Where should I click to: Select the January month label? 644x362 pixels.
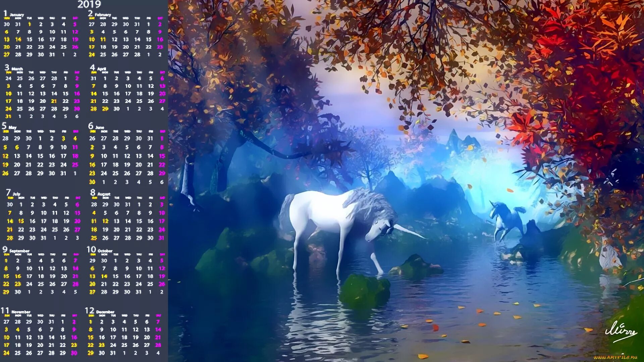tap(16, 15)
